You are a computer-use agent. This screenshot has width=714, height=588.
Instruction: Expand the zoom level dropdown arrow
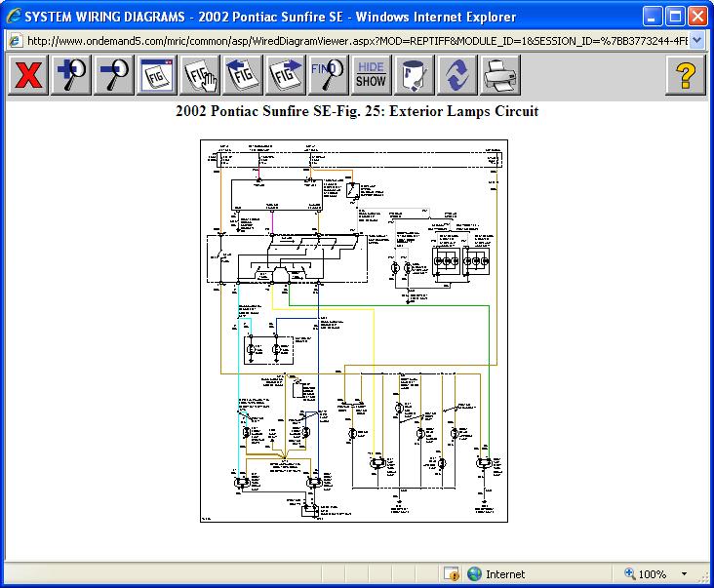coord(684,574)
